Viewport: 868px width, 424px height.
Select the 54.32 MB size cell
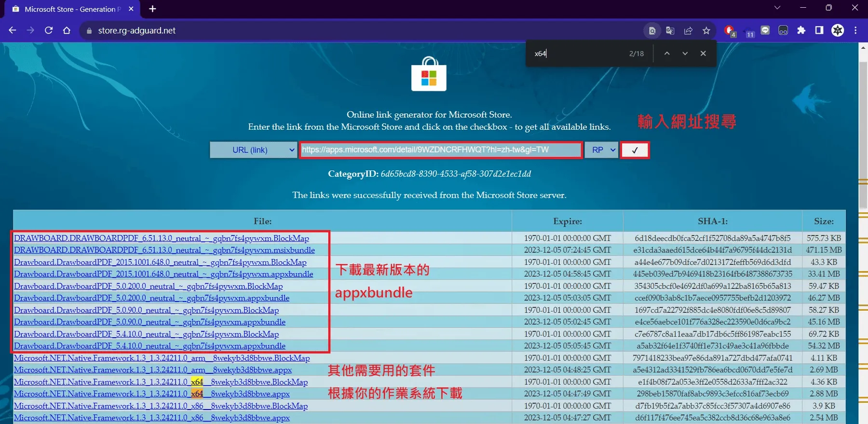(824, 346)
